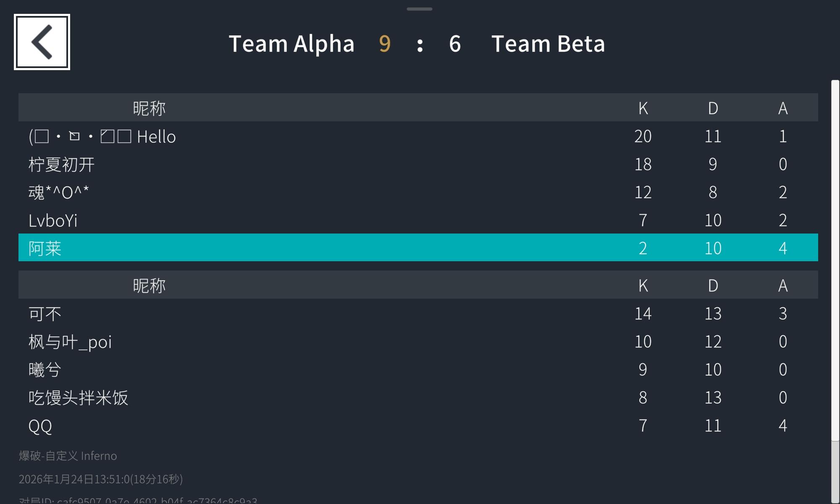This screenshot has height=504, width=840.
Task: Click the 爆破-自定义 Inferno map label
Action: pyautogui.click(x=68, y=456)
